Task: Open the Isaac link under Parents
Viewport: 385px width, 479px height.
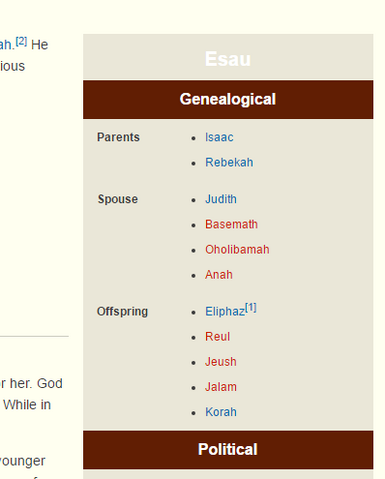Action: click(219, 137)
